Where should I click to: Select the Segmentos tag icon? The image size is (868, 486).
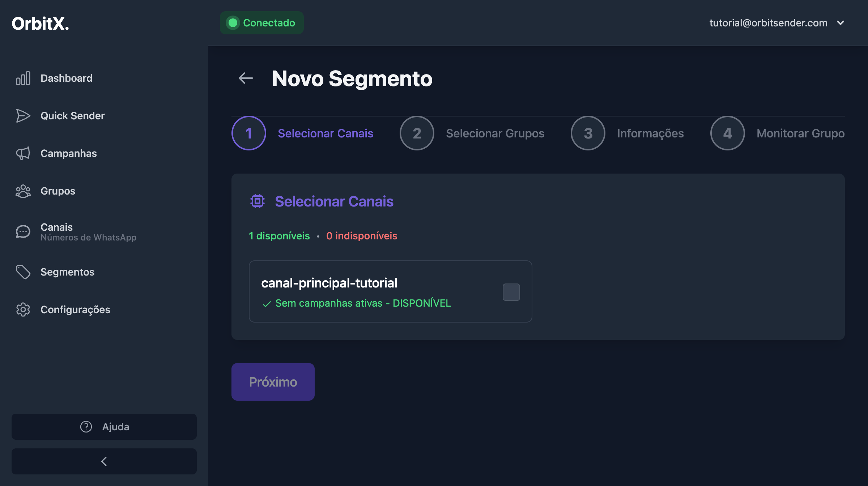pyautogui.click(x=23, y=272)
